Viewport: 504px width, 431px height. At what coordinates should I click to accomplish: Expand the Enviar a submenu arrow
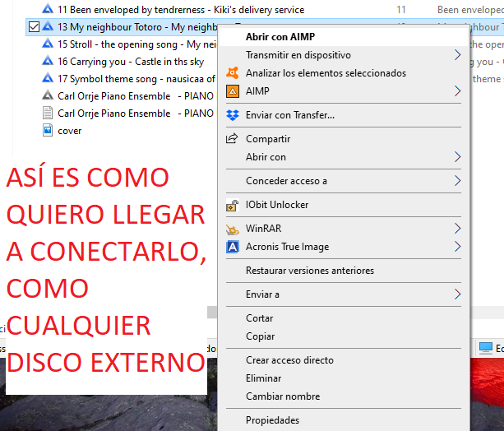click(457, 294)
